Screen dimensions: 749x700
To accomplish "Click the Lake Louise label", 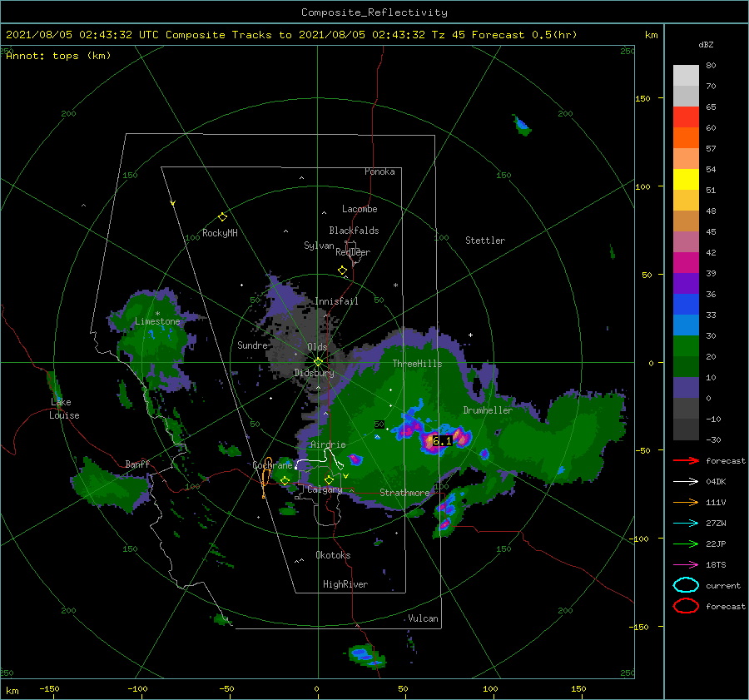I will pos(65,409).
